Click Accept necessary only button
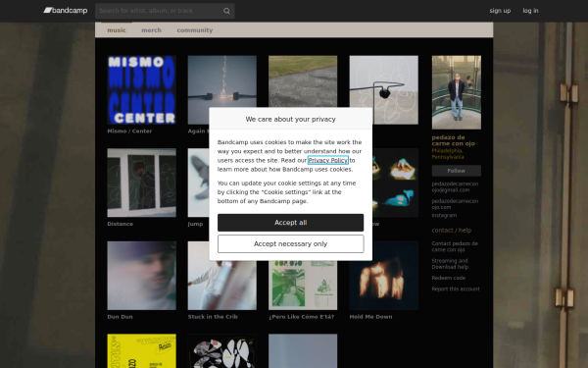Screen dimensions: 588x368 pos(291,243)
